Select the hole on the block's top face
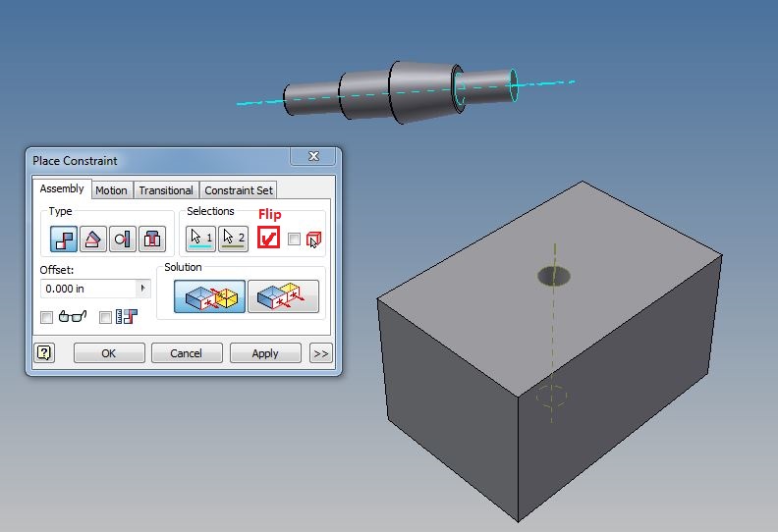The image size is (778, 532). [554, 276]
